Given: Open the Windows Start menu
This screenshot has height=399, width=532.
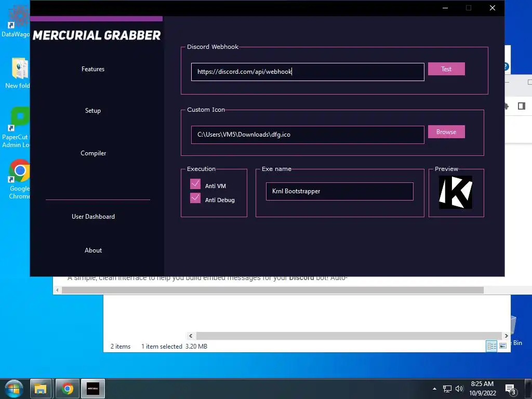Looking at the screenshot, I should pyautogui.click(x=14, y=389).
